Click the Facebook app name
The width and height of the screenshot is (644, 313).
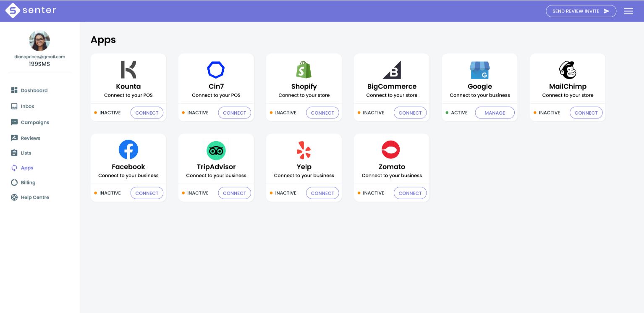tap(128, 167)
